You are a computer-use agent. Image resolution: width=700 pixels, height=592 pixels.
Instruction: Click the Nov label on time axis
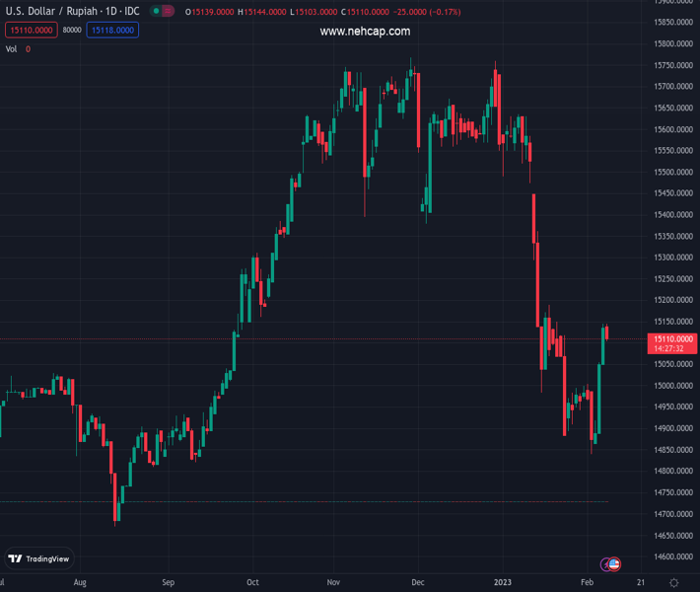[333, 582]
